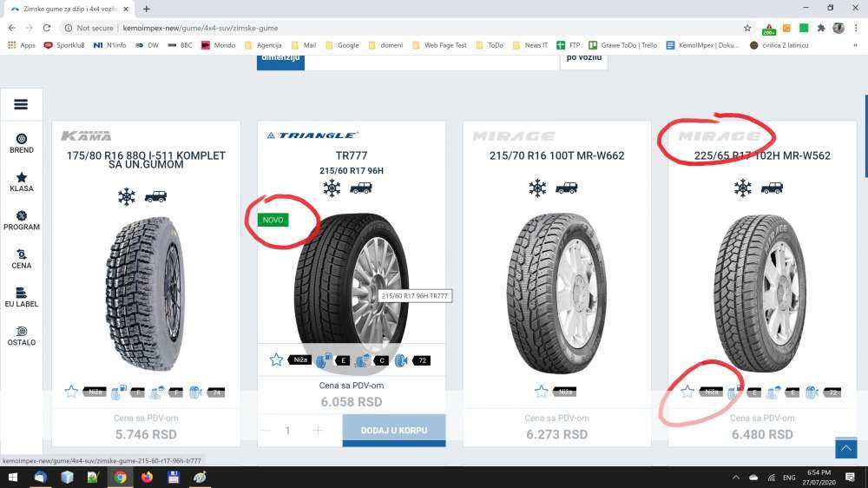The width and height of the screenshot is (868, 488).
Task: Click the Triangle brand logo
Action: pyautogui.click(x=312, y=135)
